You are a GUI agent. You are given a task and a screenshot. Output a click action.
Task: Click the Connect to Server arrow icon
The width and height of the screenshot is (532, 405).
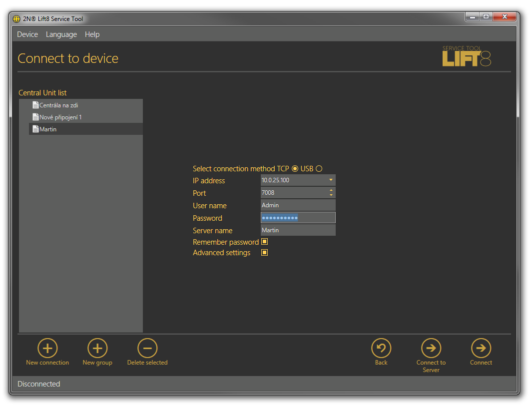(431, 348)
